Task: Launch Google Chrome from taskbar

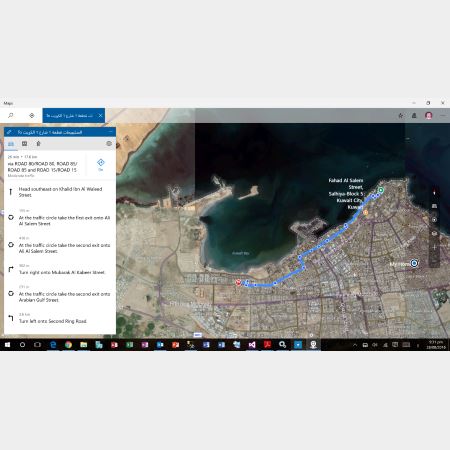Action: point(68,345)
